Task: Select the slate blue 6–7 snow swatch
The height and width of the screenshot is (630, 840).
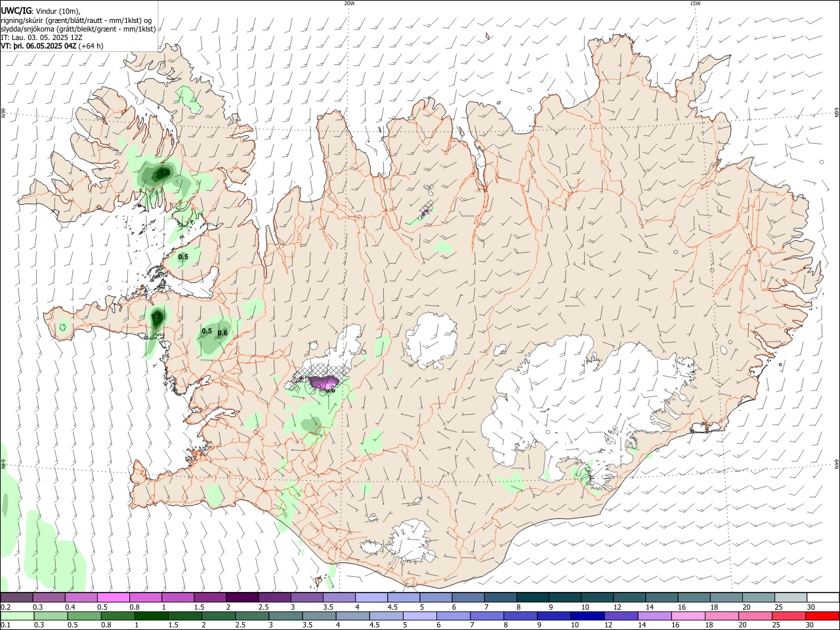Action: click(469, 598)
